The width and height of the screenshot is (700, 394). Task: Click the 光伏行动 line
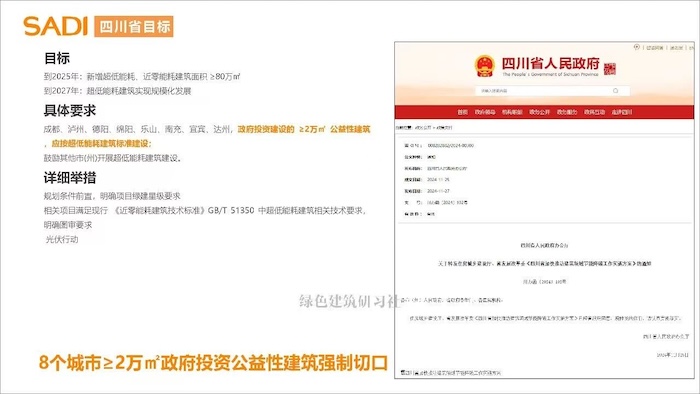pyautogui.click(x=62, y=239)
